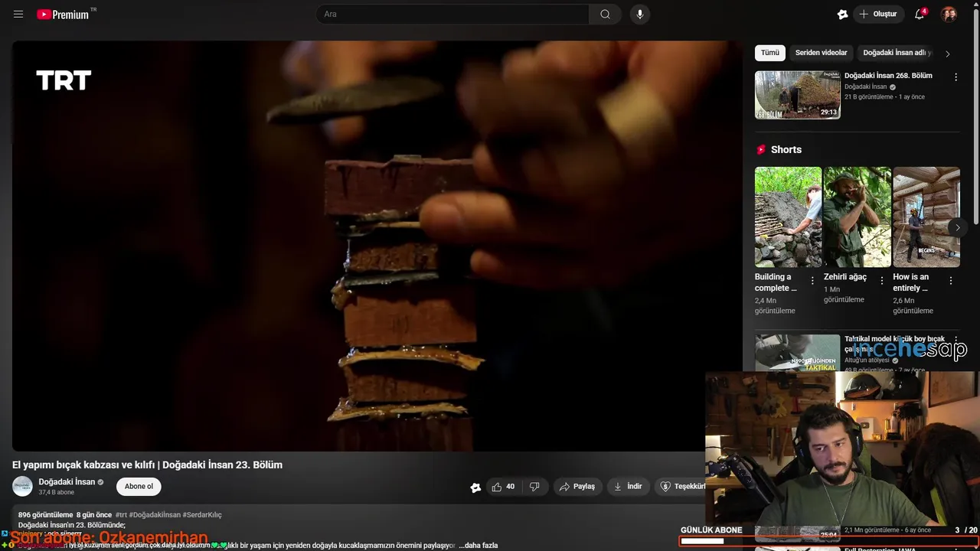The height and width of the screenshot is (551, 980).
Task: Show more filter chips with arrow
Action: pyautogui.click(x=948, y=54)
